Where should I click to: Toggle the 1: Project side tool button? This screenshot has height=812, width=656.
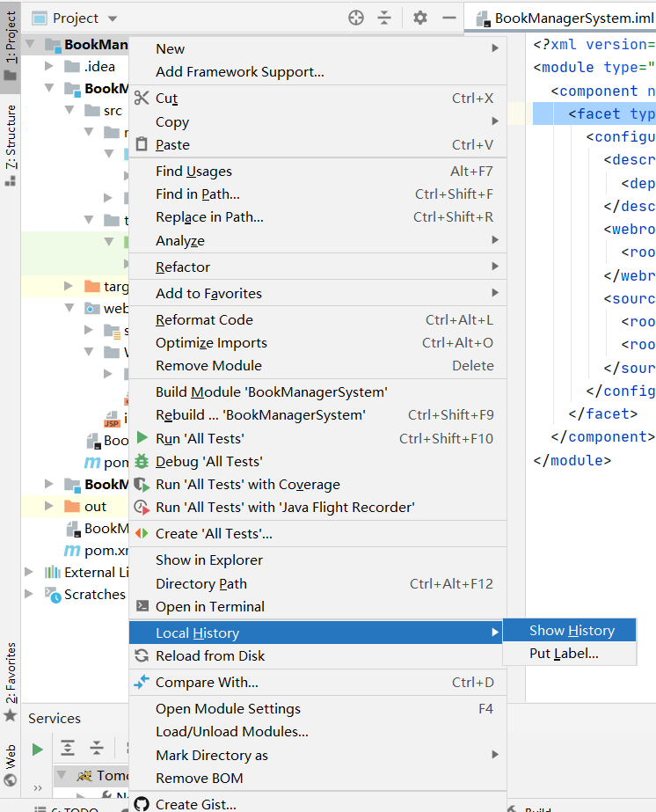[11, 47]
